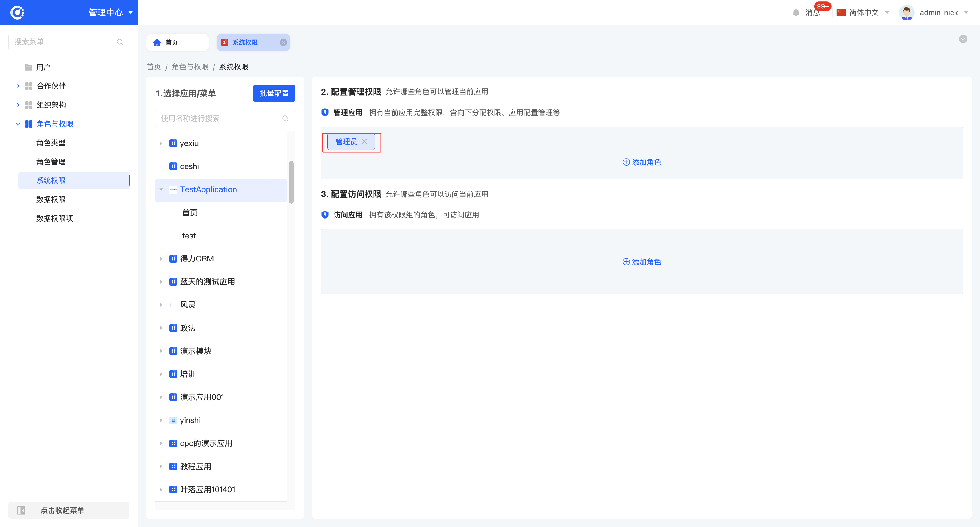
Task: Click the 演示模块 app icon
Action: pos(173,351)
